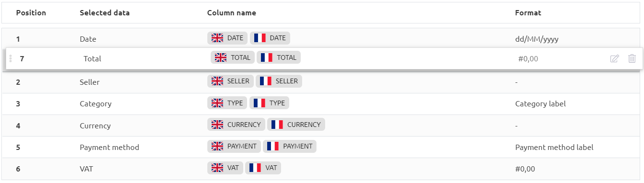Click the UK flag DATE tag
The image size is (644, 183).
click(x=228, y=38)
